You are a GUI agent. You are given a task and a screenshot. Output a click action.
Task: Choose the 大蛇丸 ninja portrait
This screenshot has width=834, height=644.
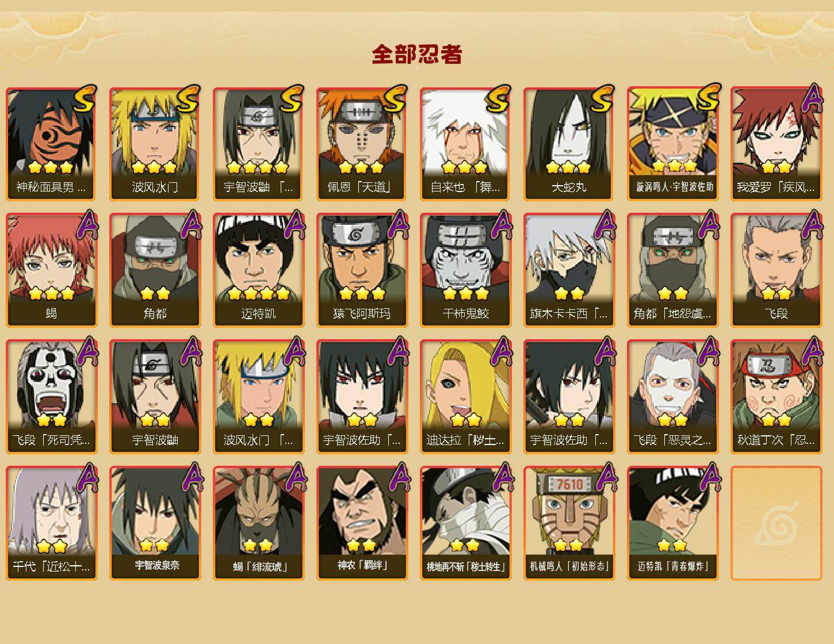click(x=569, y=144)
